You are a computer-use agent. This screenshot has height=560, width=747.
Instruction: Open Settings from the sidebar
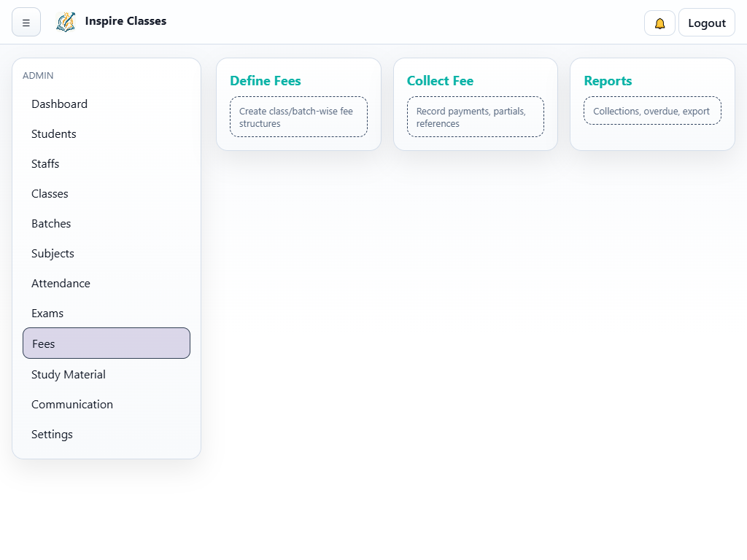(x=52, y=434)
